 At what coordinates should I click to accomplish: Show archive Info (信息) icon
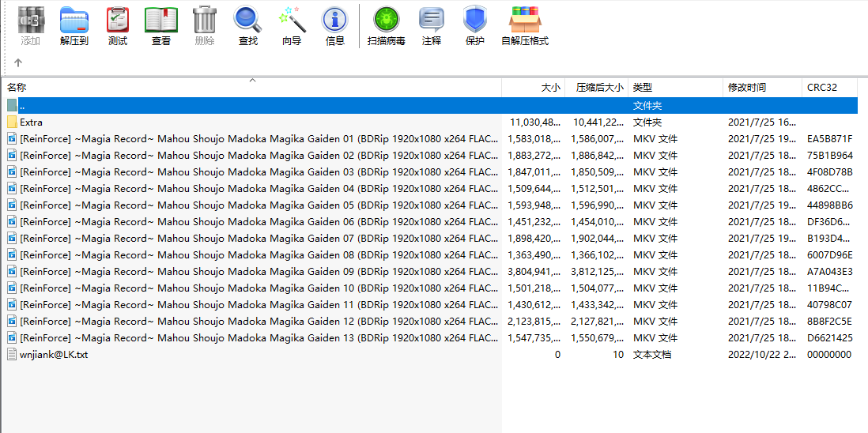tap(335, 26)
